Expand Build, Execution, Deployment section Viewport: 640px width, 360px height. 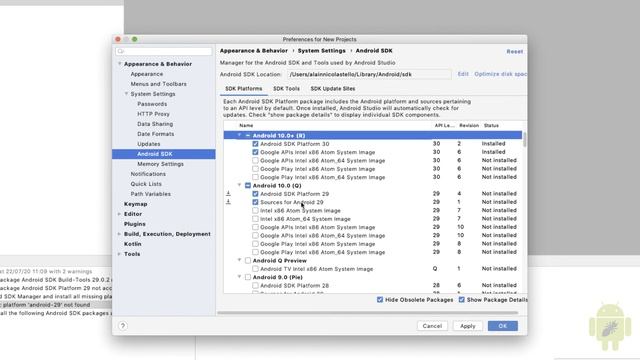(x=119, y=234)
